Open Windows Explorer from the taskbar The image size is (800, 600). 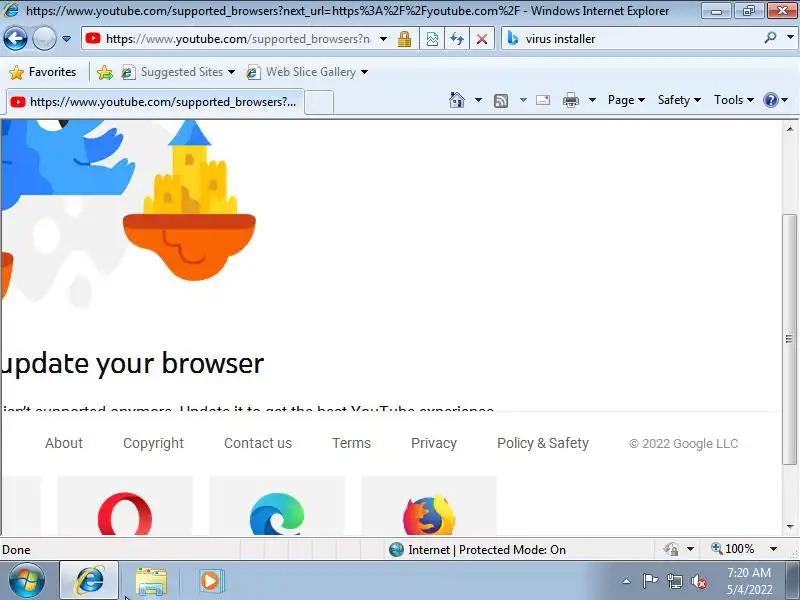click(x=151, y=581)
